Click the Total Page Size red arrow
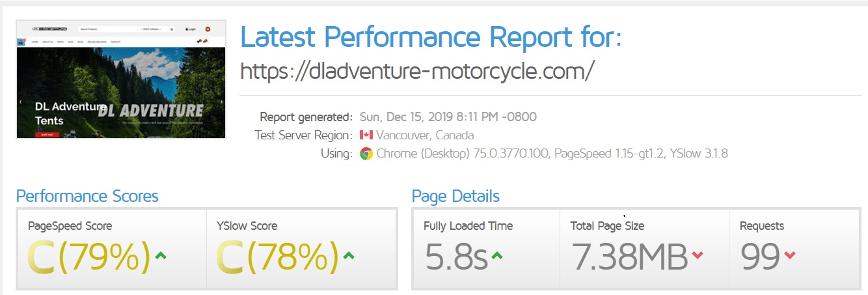868x295 pixels. 698,256
